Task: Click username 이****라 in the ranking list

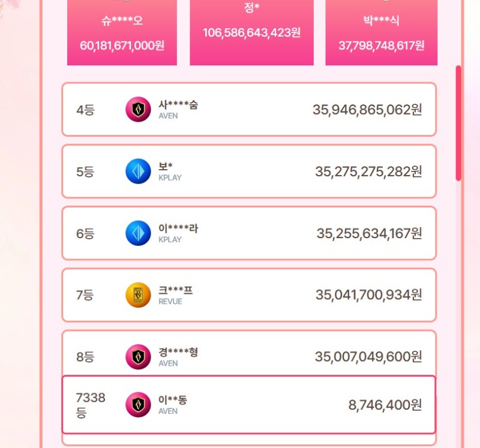Action: click(x=178, y=228)
